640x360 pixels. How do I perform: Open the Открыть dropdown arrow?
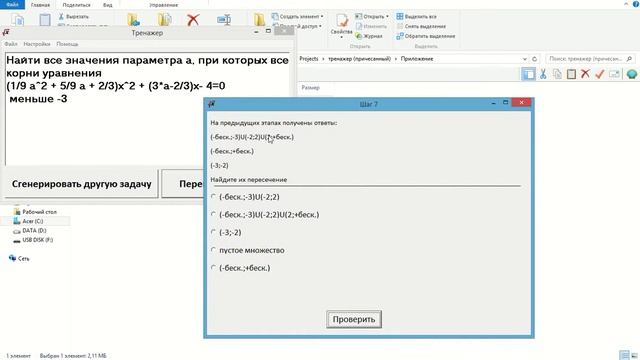[387, 16]
